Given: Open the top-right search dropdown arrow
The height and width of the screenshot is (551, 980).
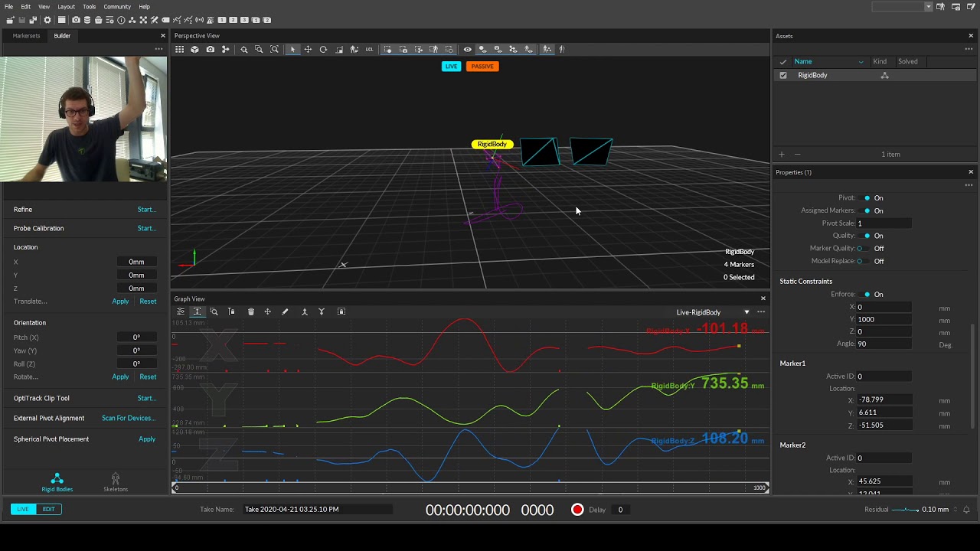Looking at the screenshot, I should click(928, 7).
